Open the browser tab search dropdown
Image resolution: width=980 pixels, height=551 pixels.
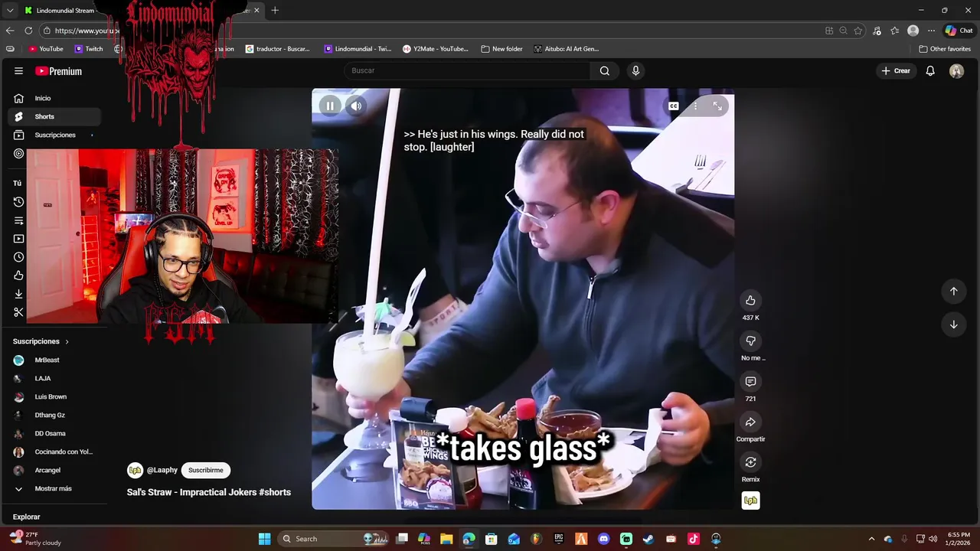(10, 11)
